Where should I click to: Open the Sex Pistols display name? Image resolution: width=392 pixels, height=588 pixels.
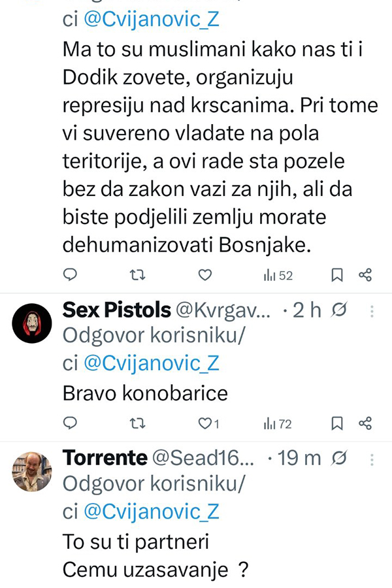(117, 310)
